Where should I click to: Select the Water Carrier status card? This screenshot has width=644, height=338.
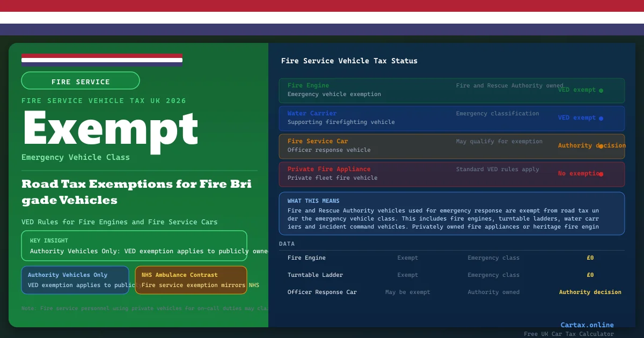coord(451,118)
